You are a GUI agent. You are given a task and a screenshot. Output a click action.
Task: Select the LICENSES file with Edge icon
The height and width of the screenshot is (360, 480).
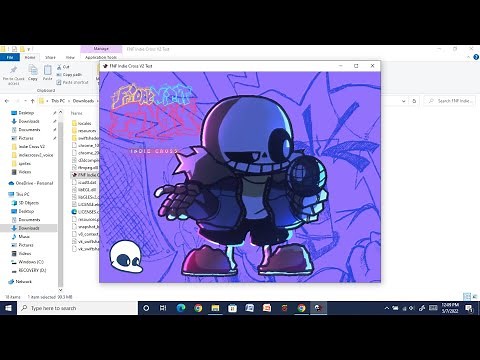coord(85,212)
